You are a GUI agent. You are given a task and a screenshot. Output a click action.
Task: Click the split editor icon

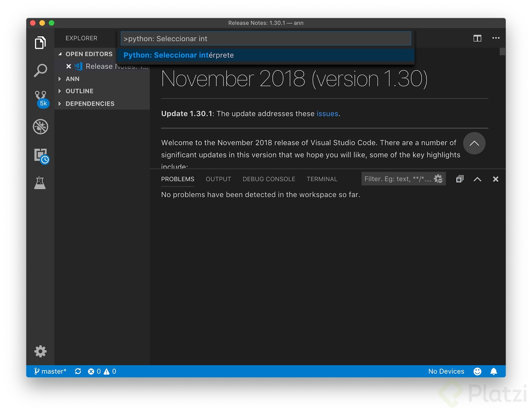point(477,38)
